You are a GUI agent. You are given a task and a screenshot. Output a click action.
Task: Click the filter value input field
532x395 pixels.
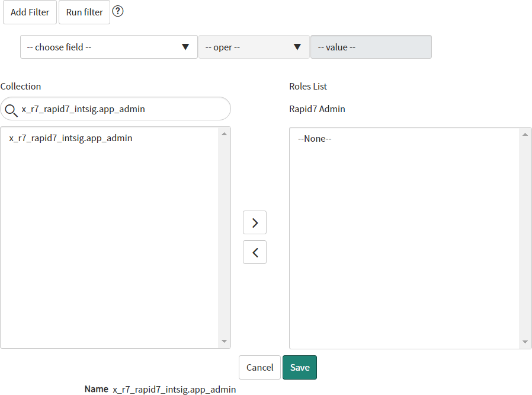pyautogui.click(x=371, y=47)
